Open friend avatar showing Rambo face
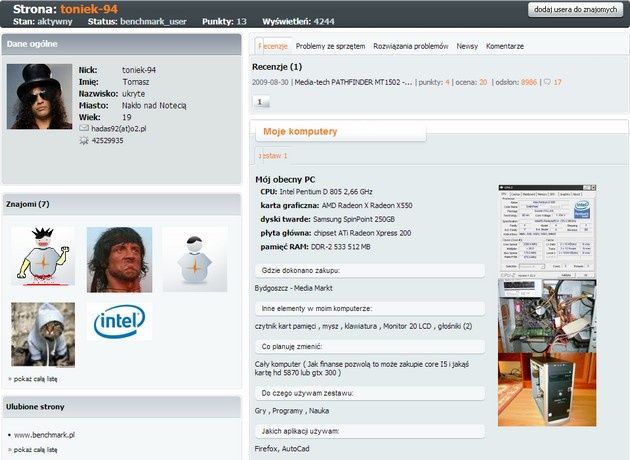This screenshot has height=460, width=630. [x=119, y=260]
